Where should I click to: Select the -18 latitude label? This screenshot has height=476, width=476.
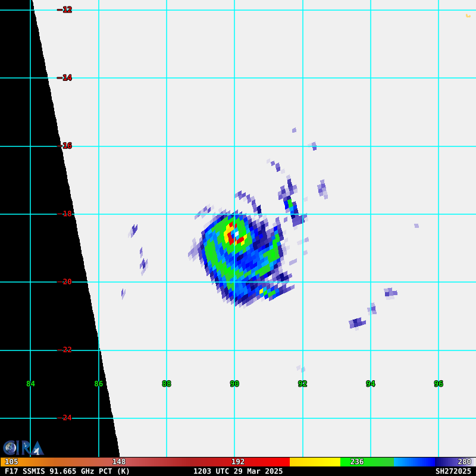[x=65, y=214]
